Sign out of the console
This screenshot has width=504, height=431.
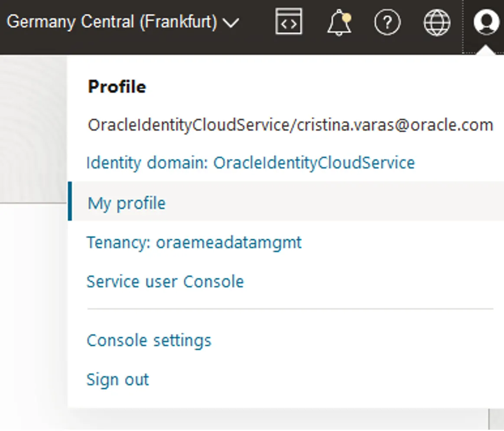(x=117, y=380)
